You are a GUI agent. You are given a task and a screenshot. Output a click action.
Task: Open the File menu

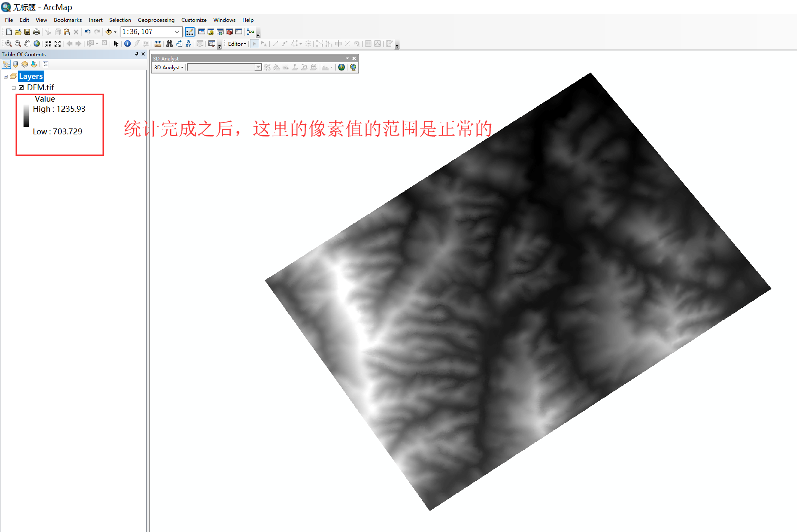coord(9,20)
